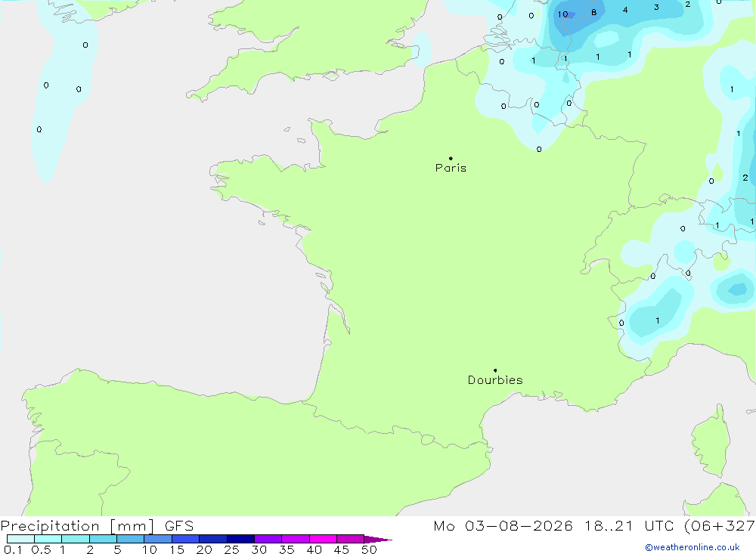The height and width of the screenshot is (554, 756).
Task: Click the 0.1 mm lightest legend swatch
Action: tap(20, 539)
